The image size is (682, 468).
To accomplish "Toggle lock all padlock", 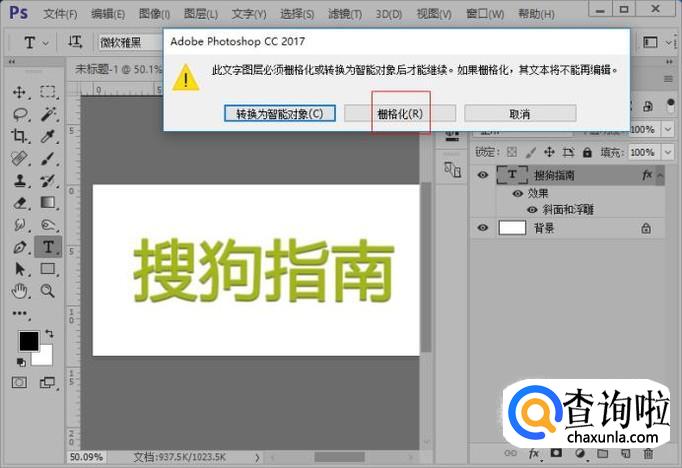I will (587, 152).
